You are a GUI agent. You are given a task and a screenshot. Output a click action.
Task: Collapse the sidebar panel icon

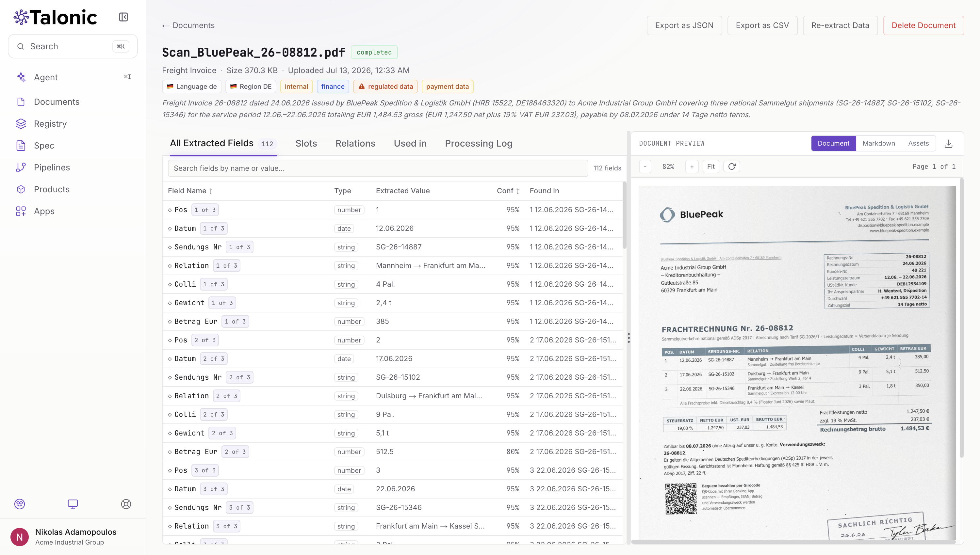[x=123, y=17]
